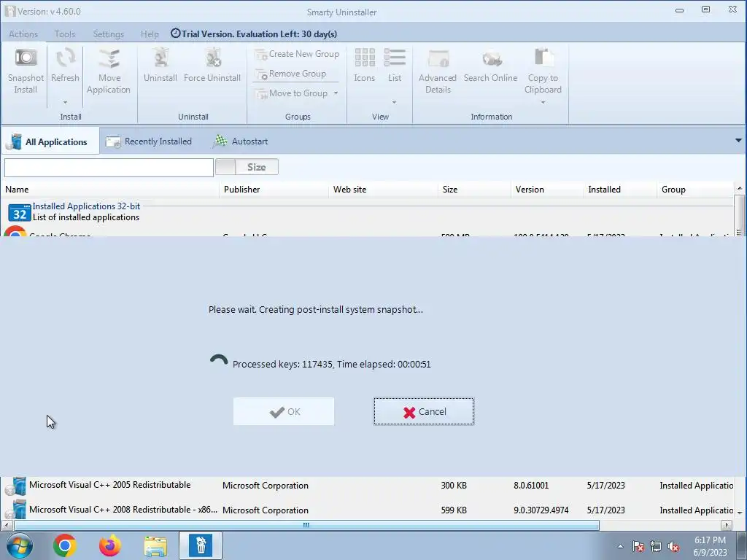The height and width of the screenshot is (560, 747).
Task: Click the horizontal scrollbar thumb
Action: click(306, 525)
